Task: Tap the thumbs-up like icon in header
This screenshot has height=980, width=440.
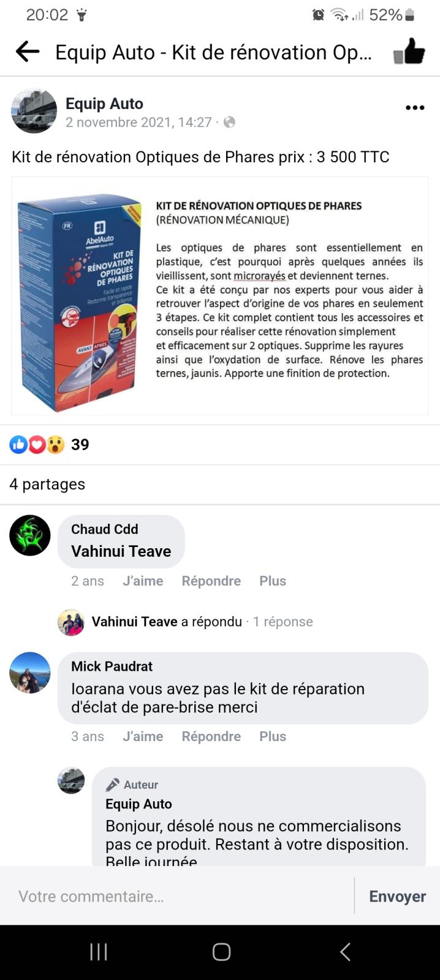Action: tap(409, 51)
